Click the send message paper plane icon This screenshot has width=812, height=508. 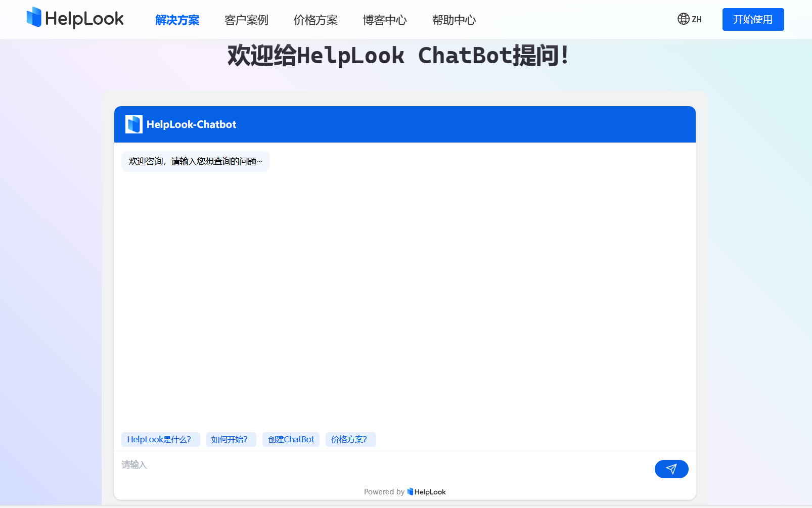(671, 469)
